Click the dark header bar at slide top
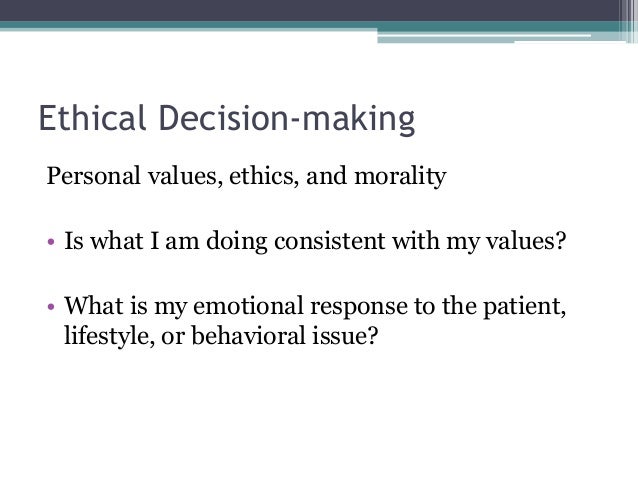Viewport: 638px width, 479px height. [311, 10]
